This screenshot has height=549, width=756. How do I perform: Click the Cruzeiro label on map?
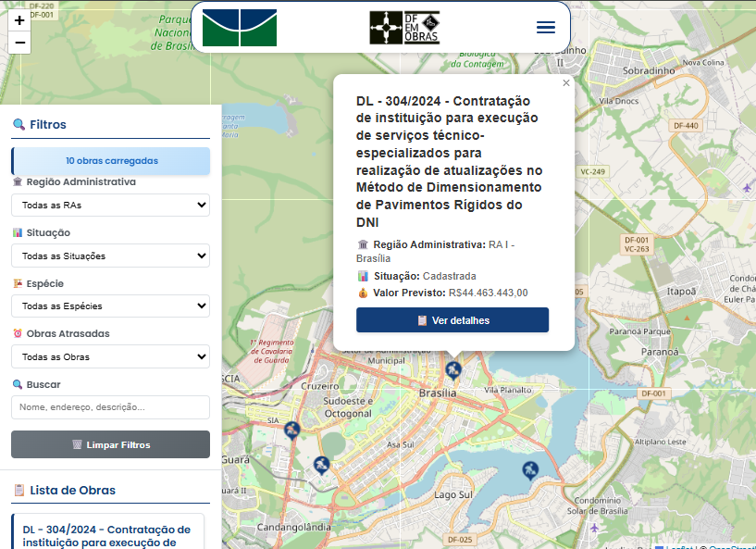(319, 386)
